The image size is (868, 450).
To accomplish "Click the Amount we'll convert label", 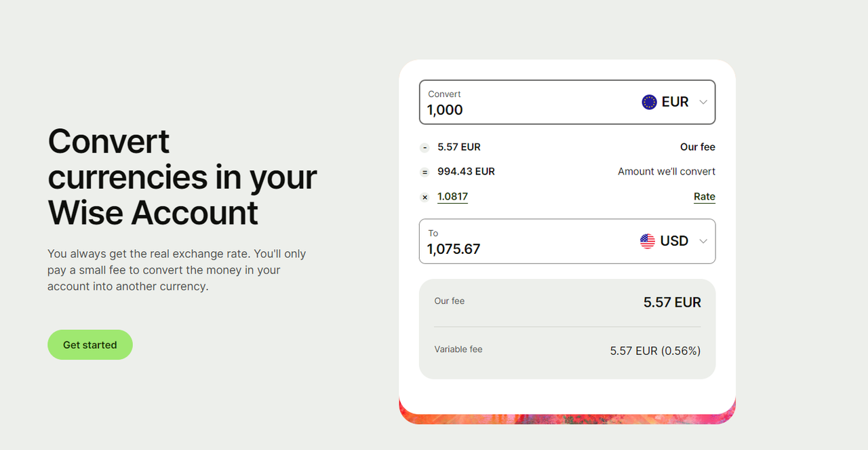I will click(667, 172).
